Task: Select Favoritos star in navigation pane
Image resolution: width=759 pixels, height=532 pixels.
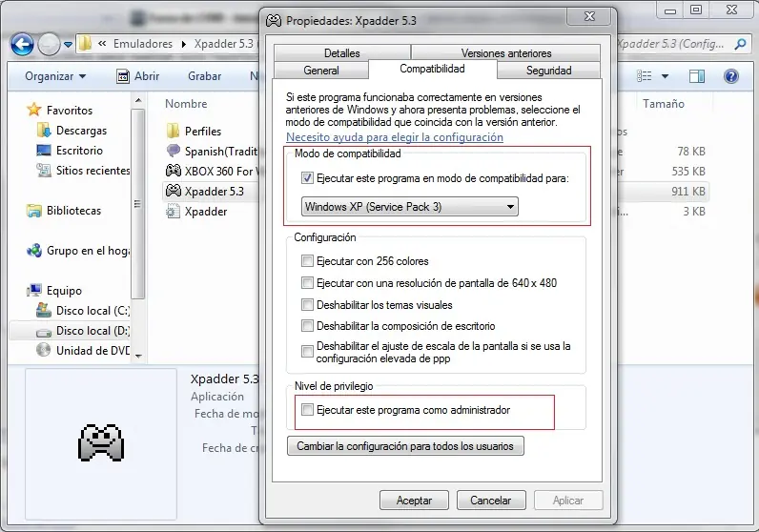Action: tap(34, 110)
